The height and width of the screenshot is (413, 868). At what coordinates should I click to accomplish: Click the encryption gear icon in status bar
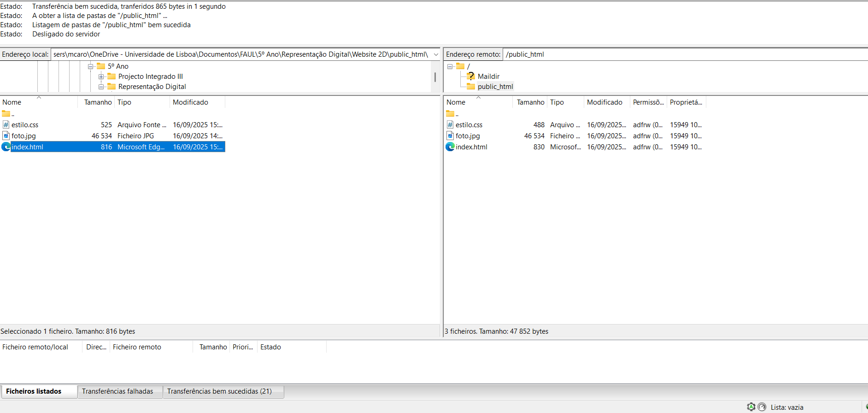[751, 407]
